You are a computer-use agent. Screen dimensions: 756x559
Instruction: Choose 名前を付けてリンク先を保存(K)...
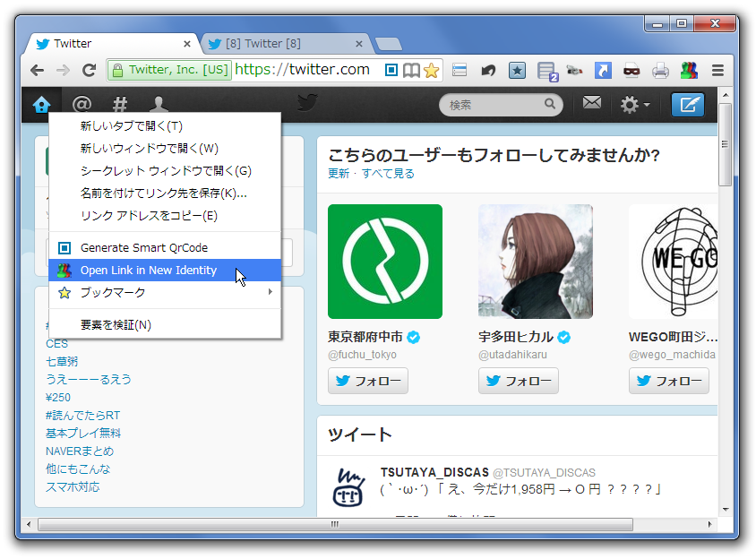tap(165, 193)
